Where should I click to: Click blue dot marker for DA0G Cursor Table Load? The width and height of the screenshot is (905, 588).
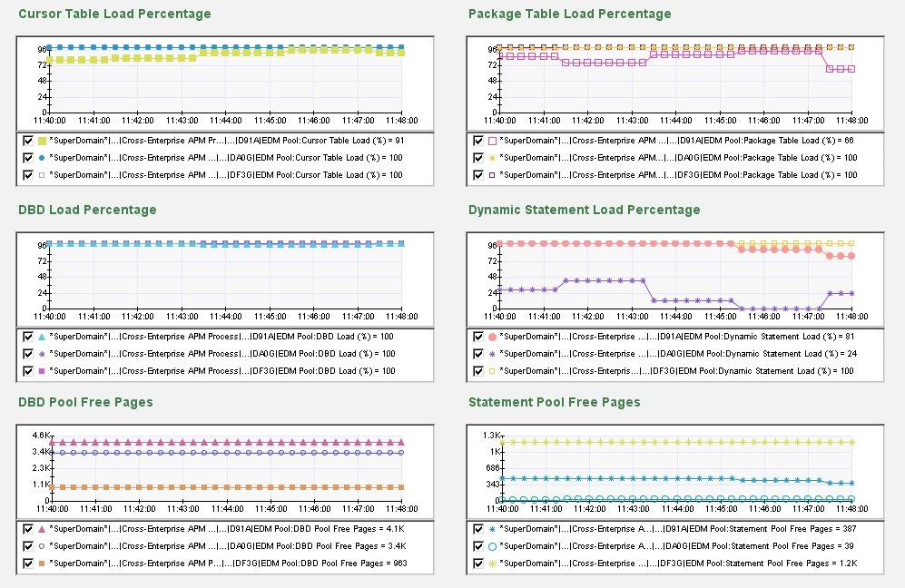(42, 158)
